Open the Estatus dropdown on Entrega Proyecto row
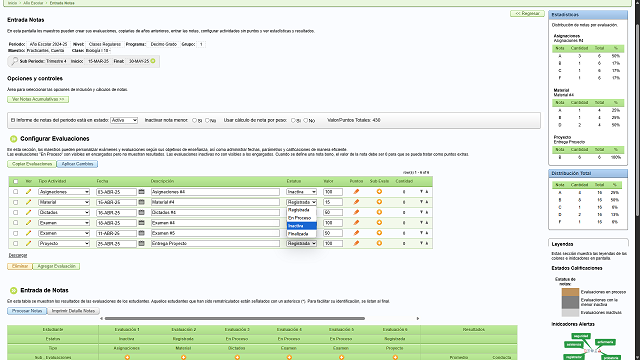 [x=301, y=243]
